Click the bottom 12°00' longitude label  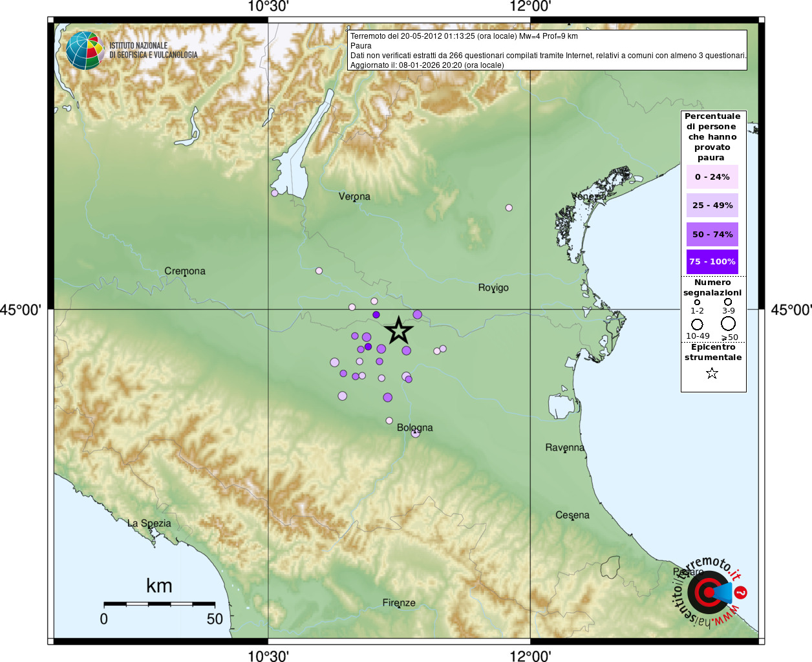click(530, 656)
